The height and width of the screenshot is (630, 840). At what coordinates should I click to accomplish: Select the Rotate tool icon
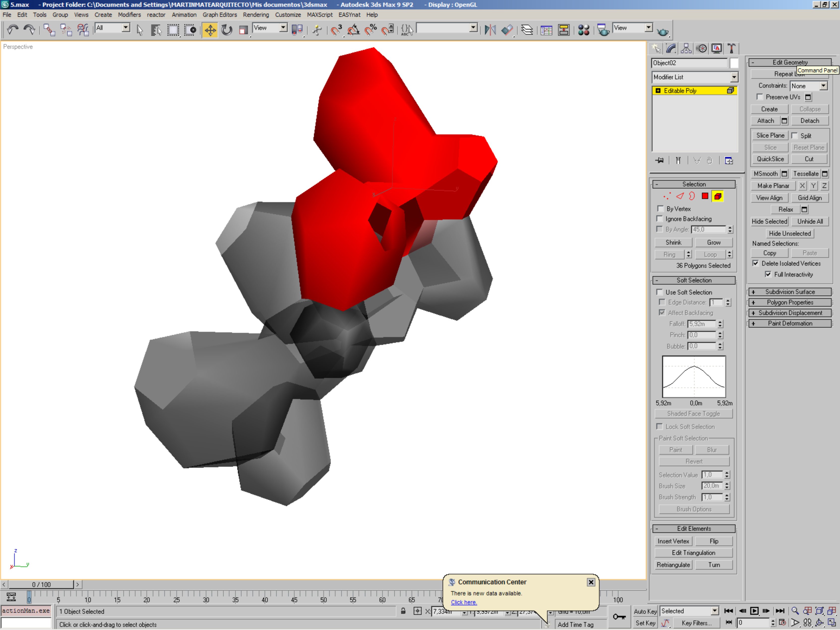click(x=227, y=29)
